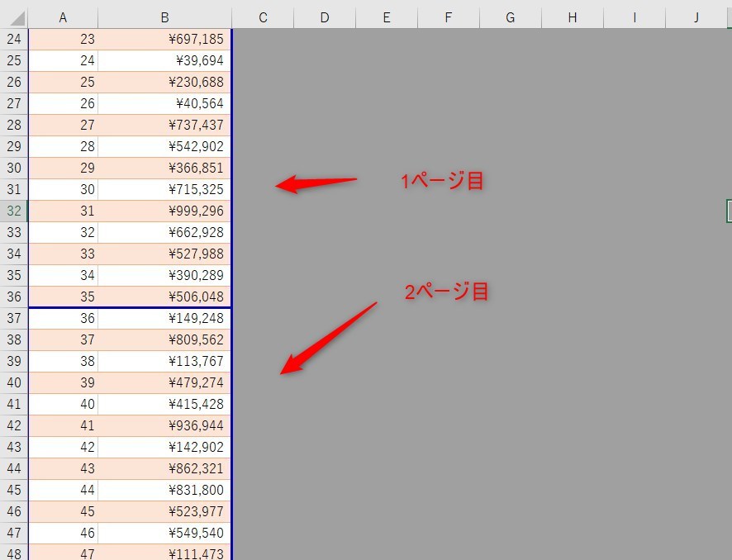732x560 pixels.
Task: Click cell containing ¥230,688
Action: tap(164, 82)
